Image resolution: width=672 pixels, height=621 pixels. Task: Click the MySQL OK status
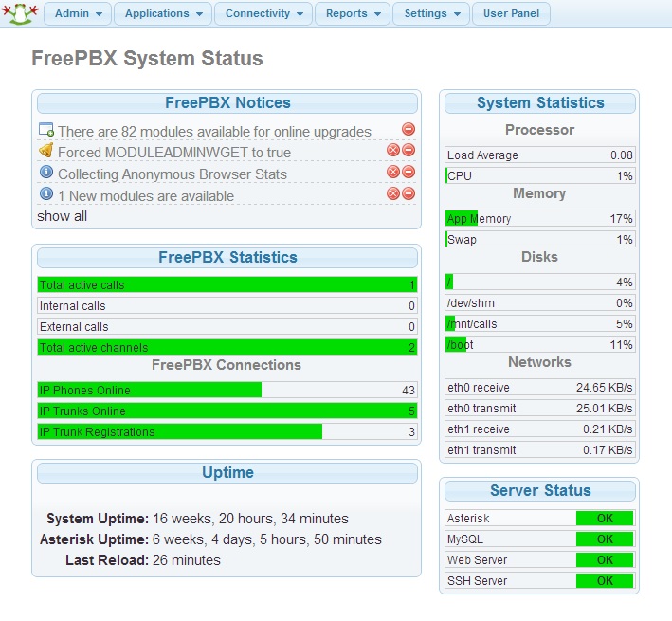click(x=605, y=539)
